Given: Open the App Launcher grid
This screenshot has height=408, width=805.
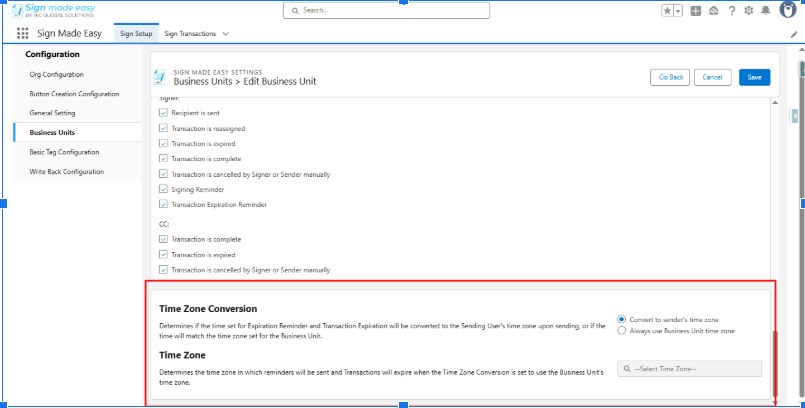Looking at the screenshot, I should (x=23, y=33).
